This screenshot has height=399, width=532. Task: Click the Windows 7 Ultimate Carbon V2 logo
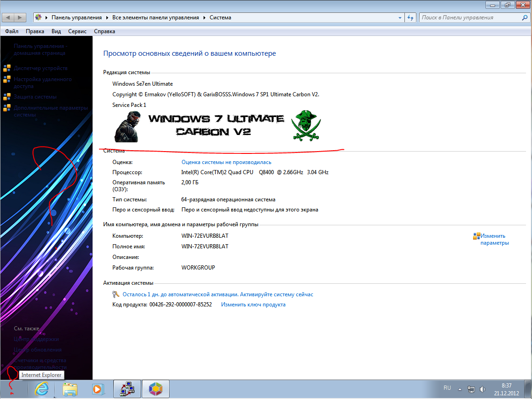(217, 126)
